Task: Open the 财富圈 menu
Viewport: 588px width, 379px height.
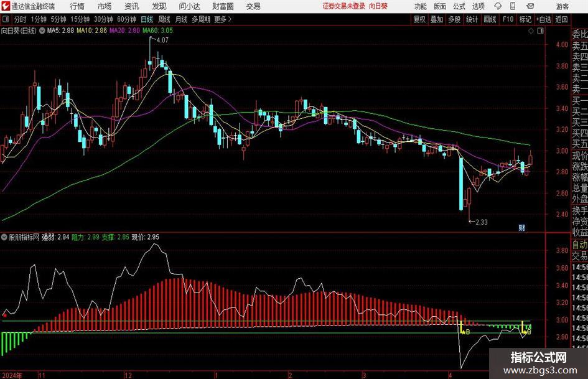Action: coord(223,6)
